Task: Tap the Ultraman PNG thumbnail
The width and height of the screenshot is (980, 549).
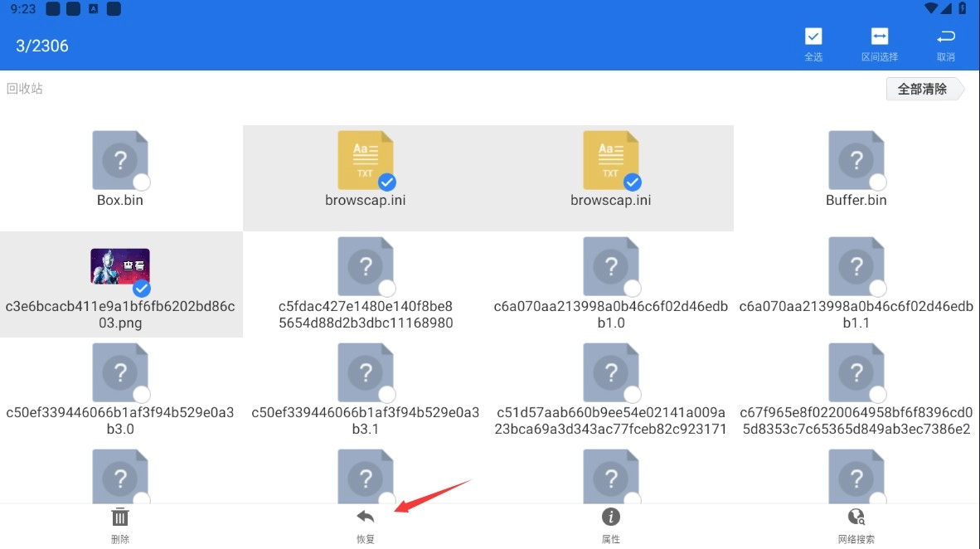Action: click(x=120, y=266)
